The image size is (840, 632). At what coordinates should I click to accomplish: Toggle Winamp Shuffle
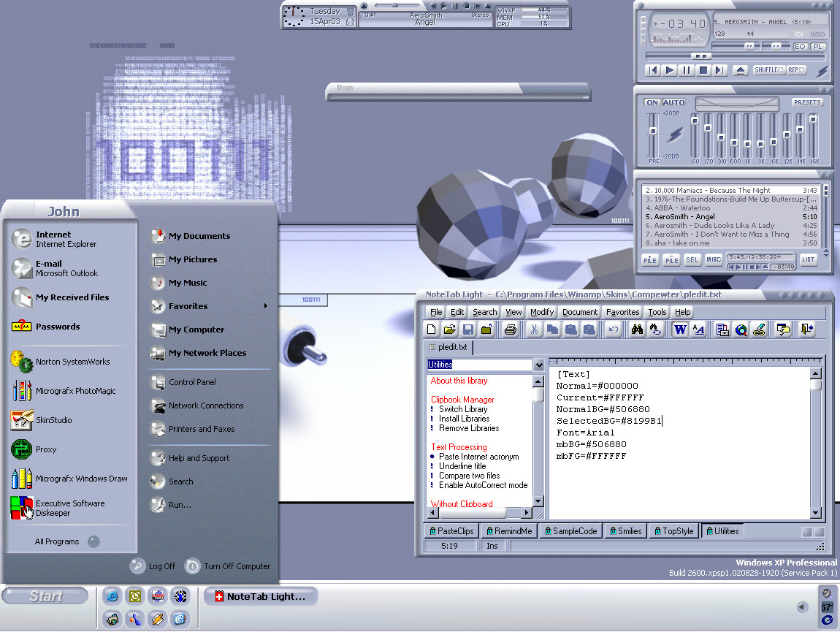click(768, 70)
